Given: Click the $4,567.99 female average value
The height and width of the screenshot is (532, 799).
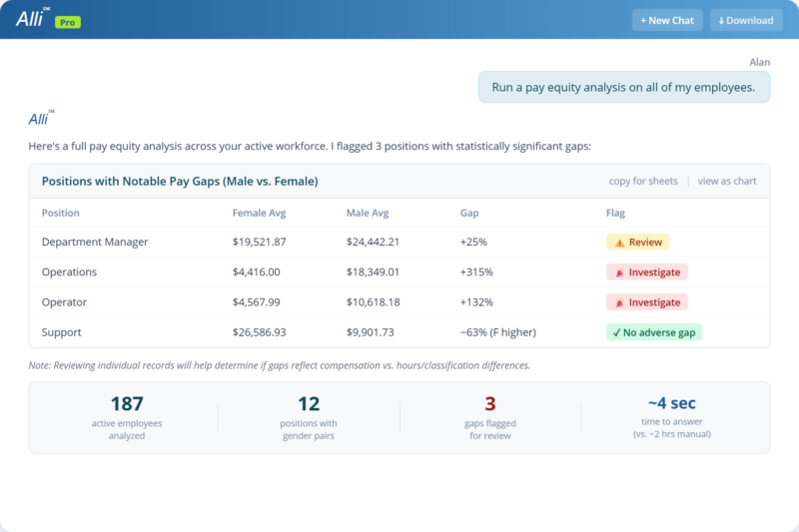Looking at the screenshot, I should [x=257, y=302].
